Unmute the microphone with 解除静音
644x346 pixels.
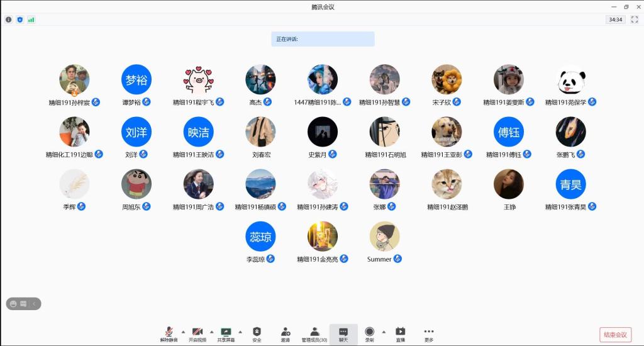(x=169, y=334)
